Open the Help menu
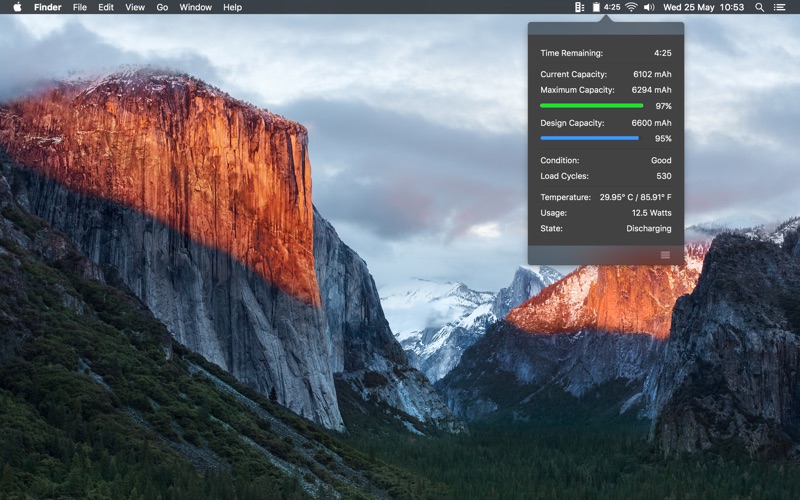Viewport: 800px width, 500px height. tap(232, 7)
